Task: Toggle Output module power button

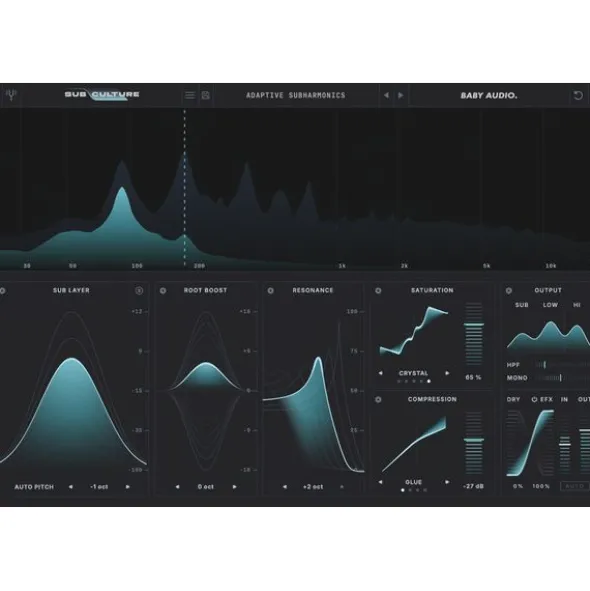Action: (x=509, y=291)
